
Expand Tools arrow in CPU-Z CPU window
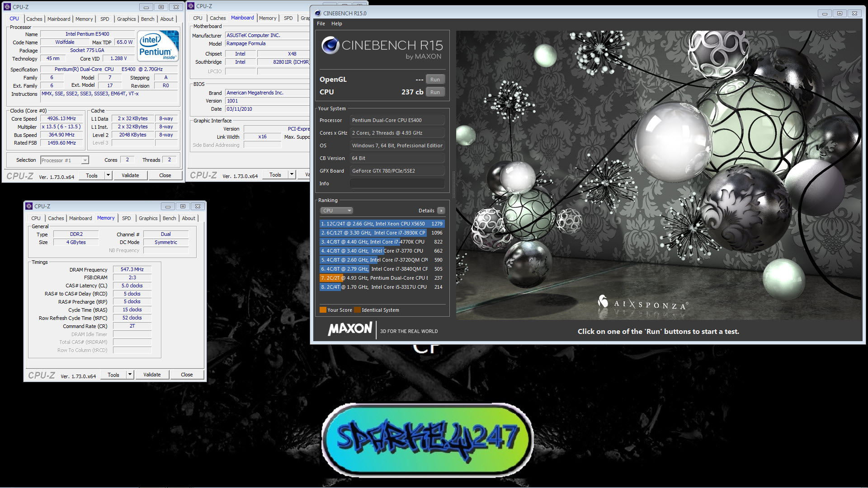[108, 175]
